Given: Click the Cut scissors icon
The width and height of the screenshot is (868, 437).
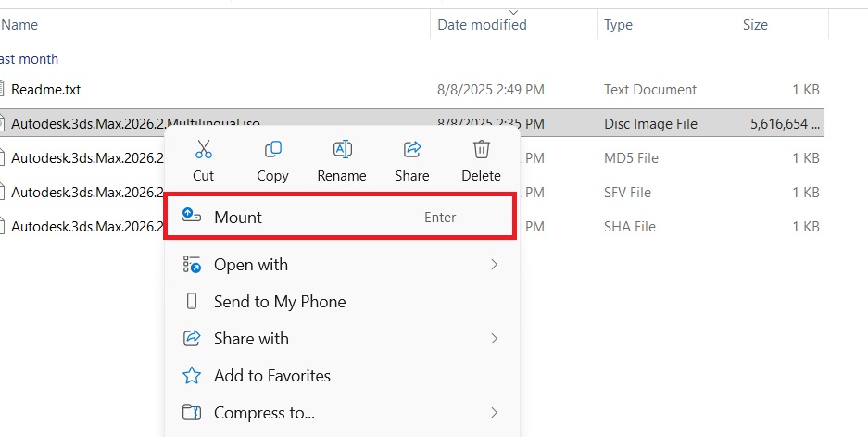Looking at the screenshot, I should (x=203, y=149).
